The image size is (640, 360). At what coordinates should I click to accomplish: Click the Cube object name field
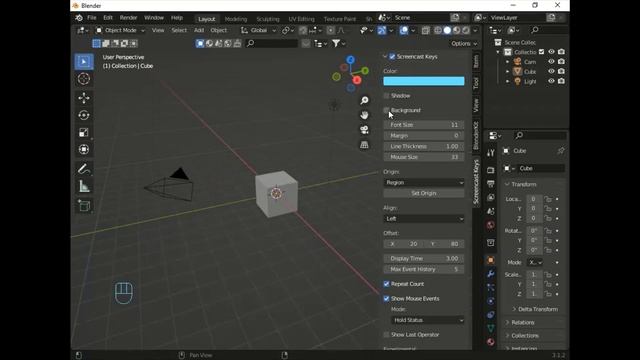[541, 169]
